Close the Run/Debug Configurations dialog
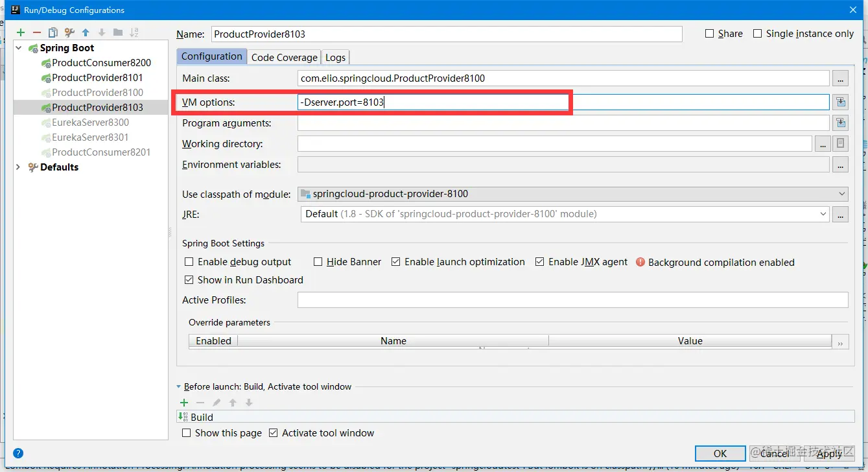The width and height of the screenshot is (868, 472). click(x=853, y=9)
